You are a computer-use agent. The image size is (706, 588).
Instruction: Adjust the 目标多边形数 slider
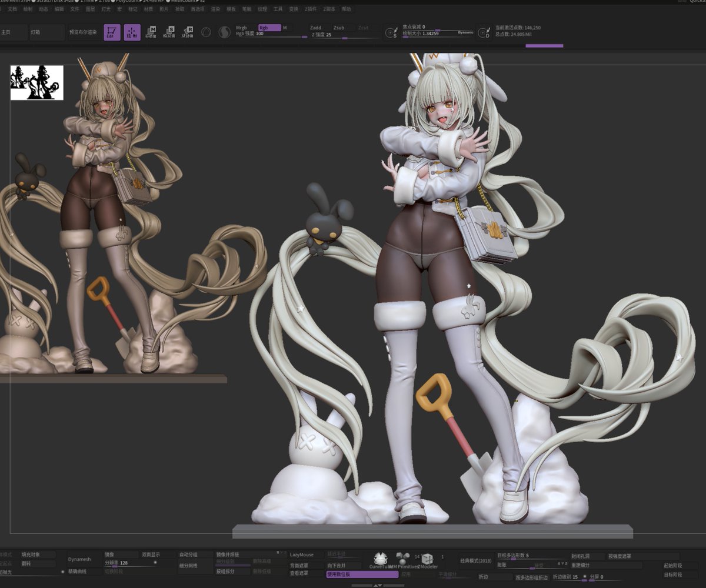[531, 556]
